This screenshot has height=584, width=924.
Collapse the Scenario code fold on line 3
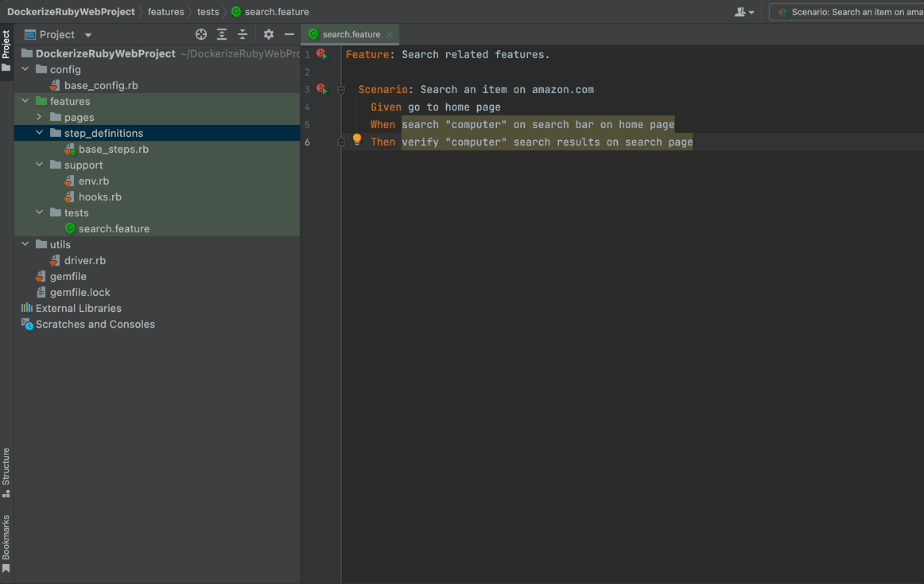coord(340,89)
